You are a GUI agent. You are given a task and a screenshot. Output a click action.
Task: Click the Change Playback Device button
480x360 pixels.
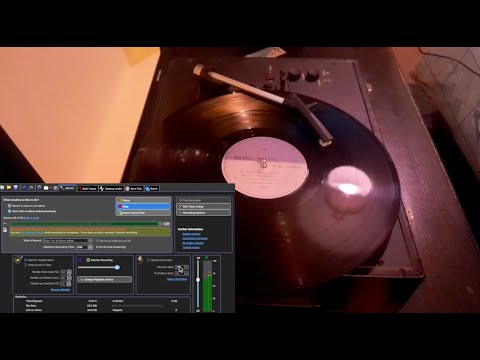pyautogui.click(x=105, y=279)
